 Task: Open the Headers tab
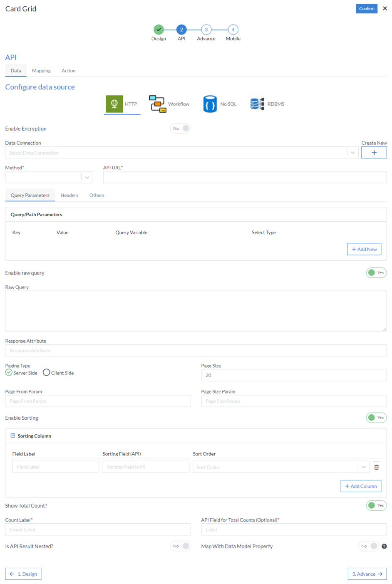tap(69, 195)
